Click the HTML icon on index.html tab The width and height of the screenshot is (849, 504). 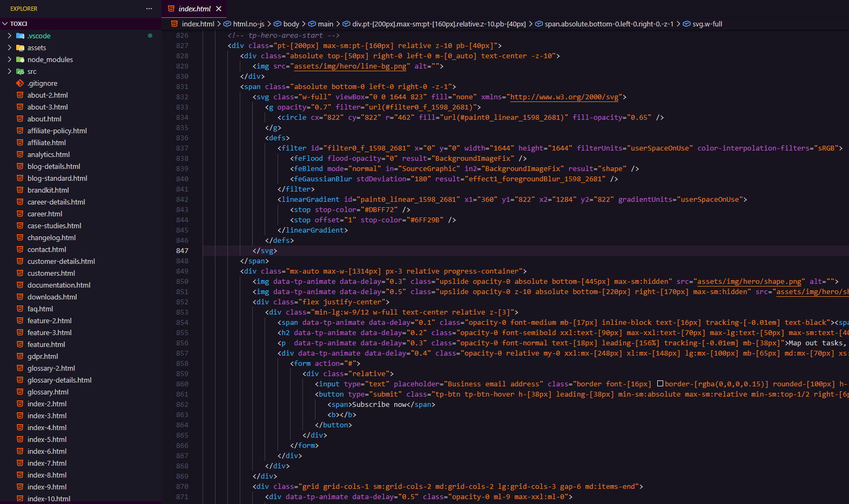[171, 9]
